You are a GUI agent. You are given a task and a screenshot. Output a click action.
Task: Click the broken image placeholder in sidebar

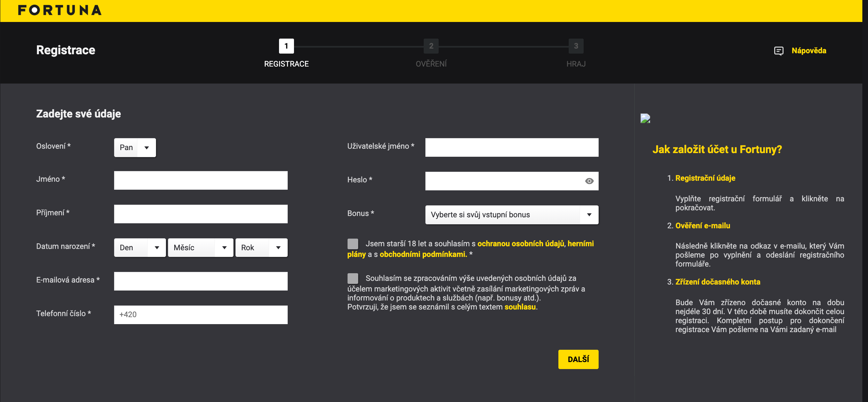point(645,118)
